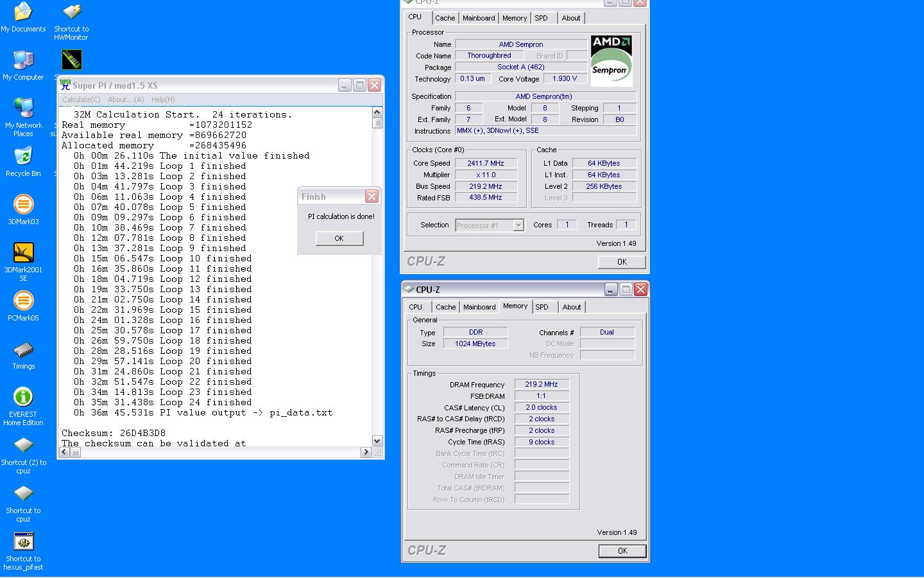Close the Finish dialog
The width and height of the screenshot is (924, 578).
(372, 197)
